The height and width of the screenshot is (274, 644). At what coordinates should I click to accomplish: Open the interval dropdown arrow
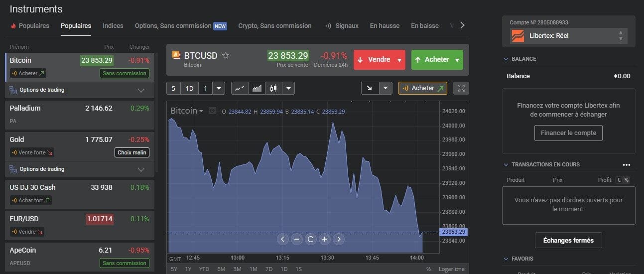pyautogui.click(x=219, y=88)
